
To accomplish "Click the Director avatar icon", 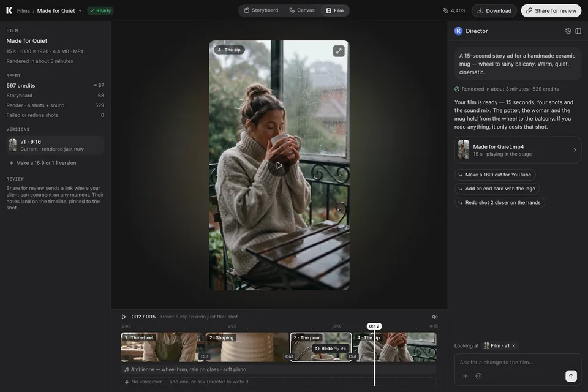I will click(458, 31).
